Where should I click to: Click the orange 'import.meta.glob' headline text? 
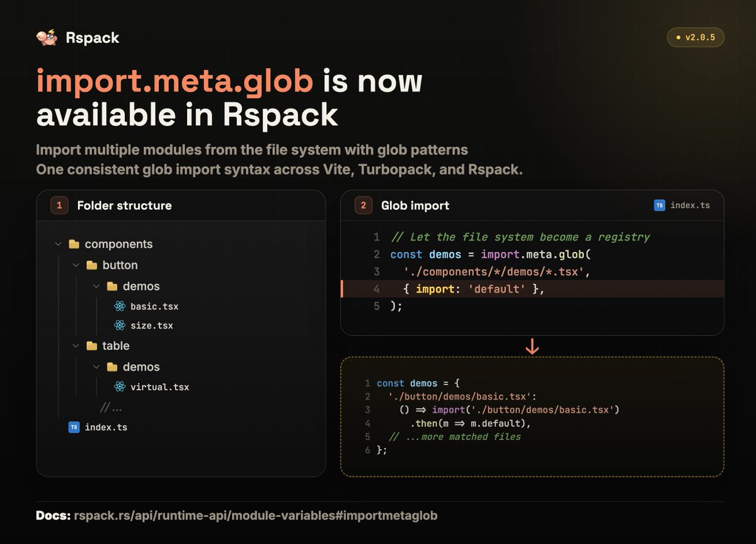pos(175,83)
